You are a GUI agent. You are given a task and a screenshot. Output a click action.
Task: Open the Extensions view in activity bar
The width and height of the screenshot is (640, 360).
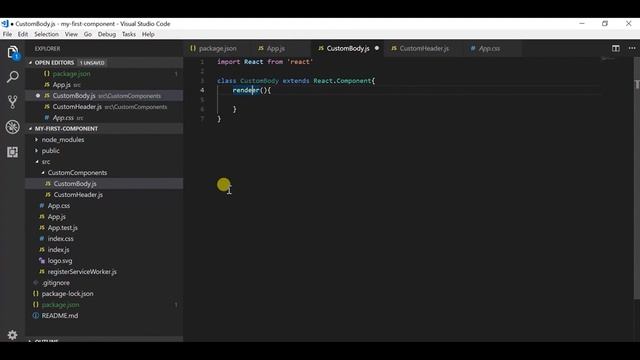coord(12,152)
